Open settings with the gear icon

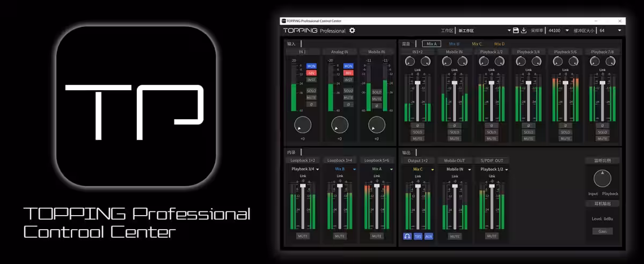(x=352, y=31)
